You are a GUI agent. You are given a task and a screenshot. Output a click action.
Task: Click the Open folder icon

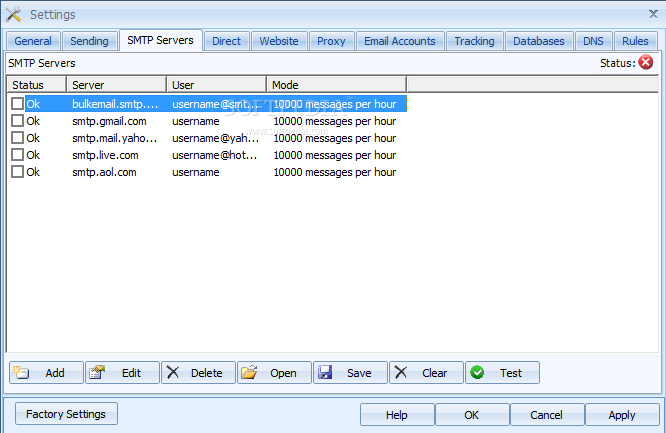[x=249, y=372]
